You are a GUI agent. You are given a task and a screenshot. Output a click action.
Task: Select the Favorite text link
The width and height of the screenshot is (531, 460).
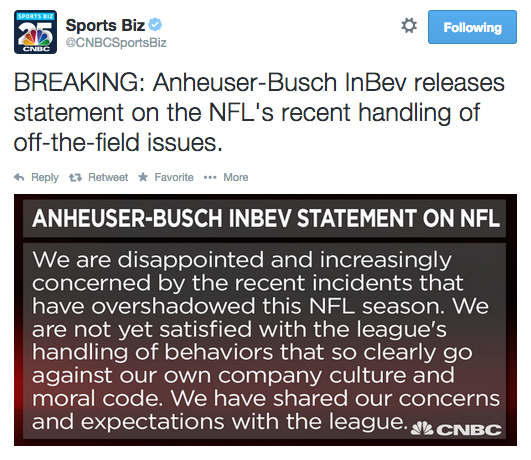click(x=174, y=177)
